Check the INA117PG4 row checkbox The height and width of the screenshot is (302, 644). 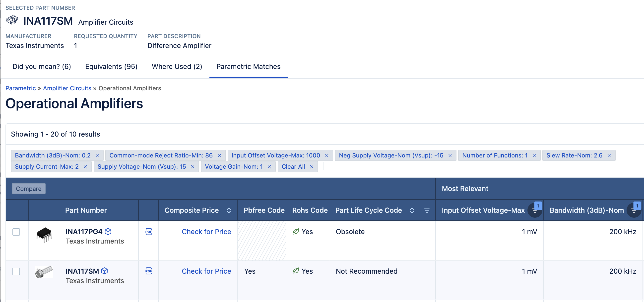(16, 232)
